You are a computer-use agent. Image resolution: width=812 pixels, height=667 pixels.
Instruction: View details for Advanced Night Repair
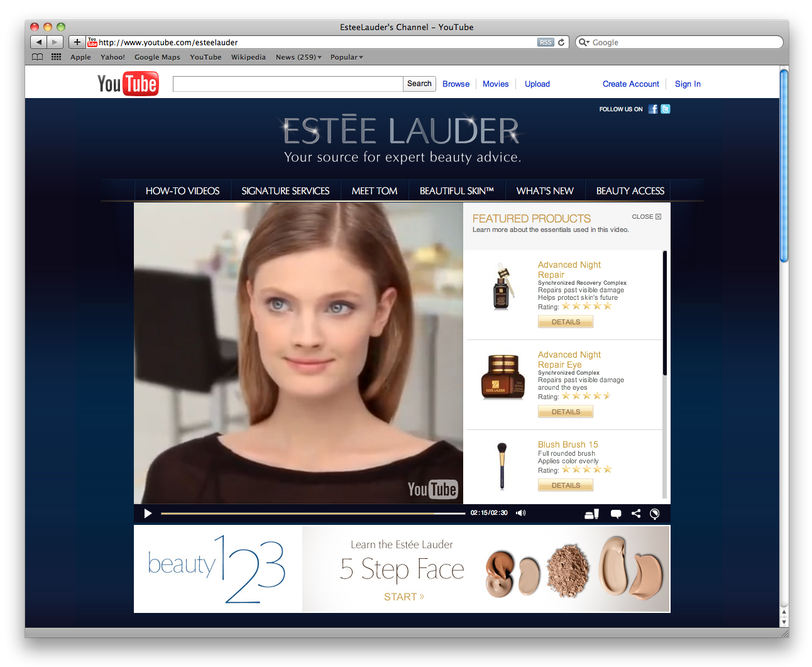[x=566, y=322]
